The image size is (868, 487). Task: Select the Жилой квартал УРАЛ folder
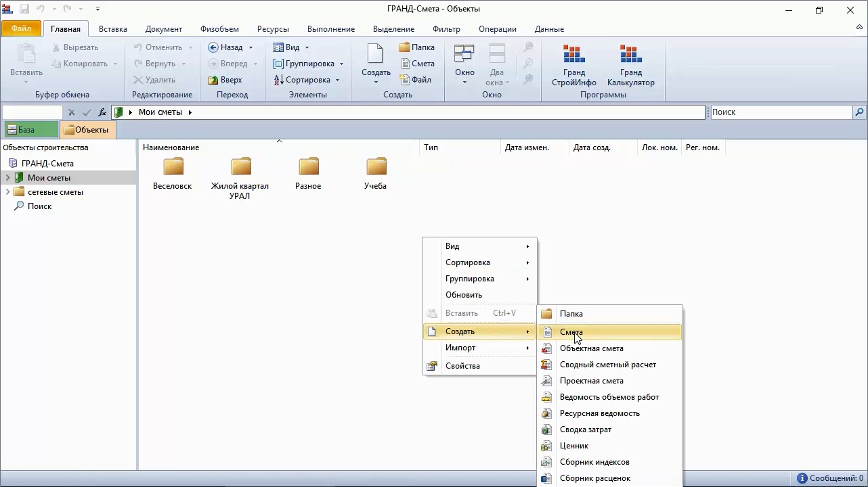click(240, 179)
